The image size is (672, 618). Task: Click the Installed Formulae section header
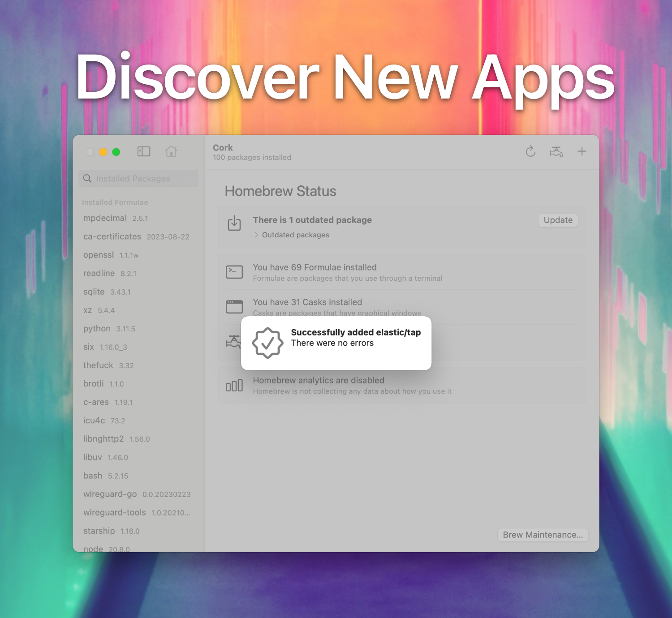[115, 202]
